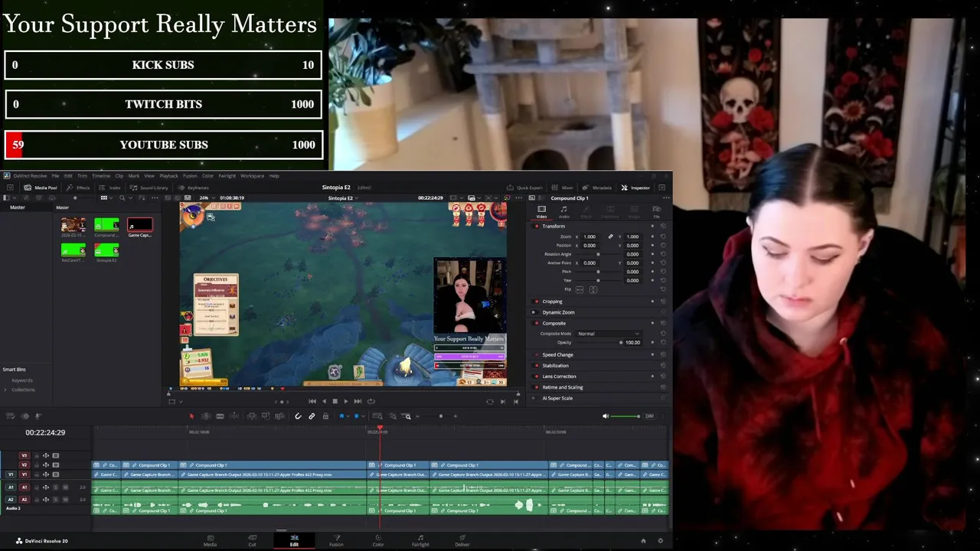980x551 pixels.
Task: Open the Keyframes panel
Action: pyautogui.click(x=194, y=187)
